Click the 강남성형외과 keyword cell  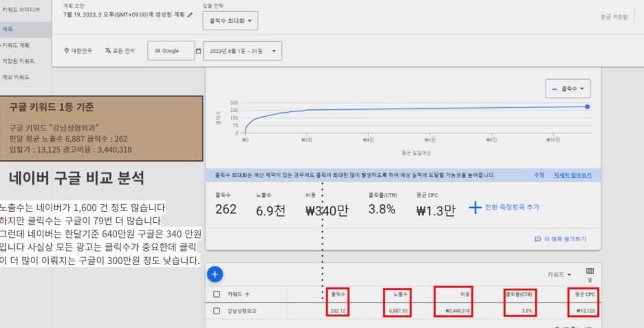click(x=242, y=311)
